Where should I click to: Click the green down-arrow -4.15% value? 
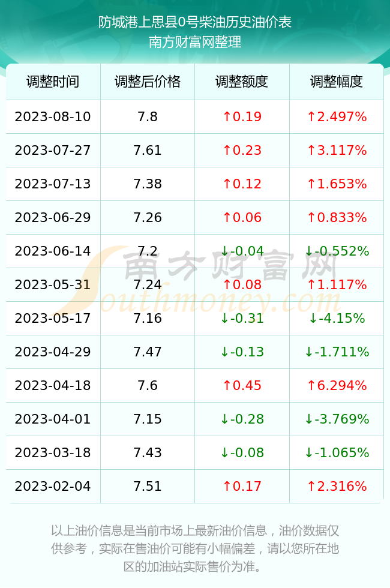point(337,318)
